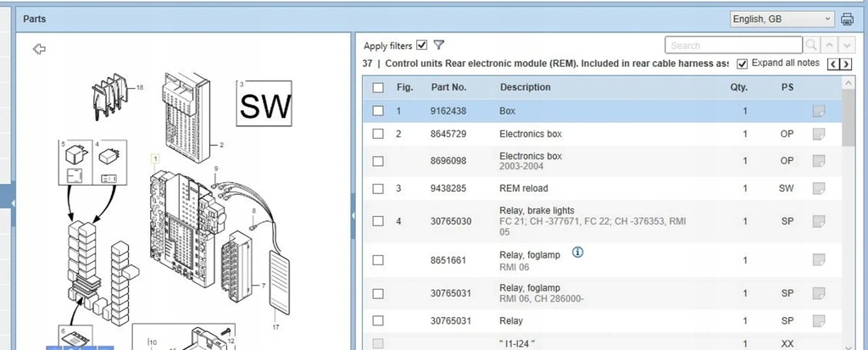Open note icon for Relay, foglamp 30765031
Screen dimensions: 868x350
pyautogui.click(x=819, y=293)
